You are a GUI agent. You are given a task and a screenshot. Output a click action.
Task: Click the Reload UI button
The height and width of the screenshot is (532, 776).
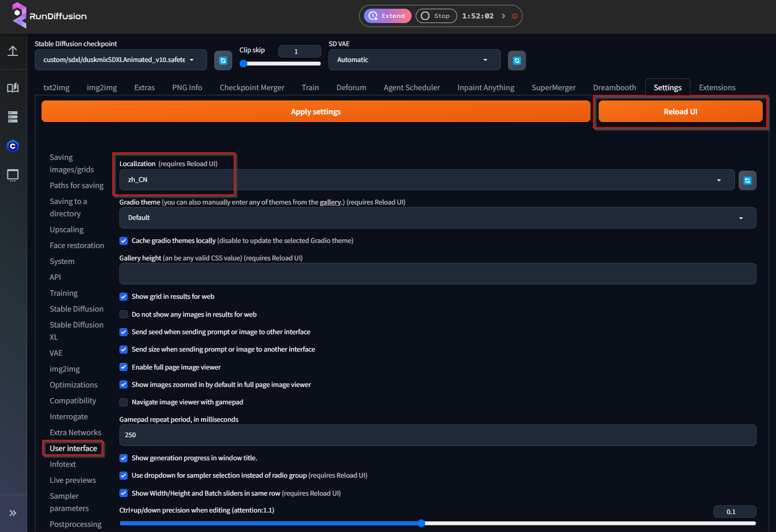(x=680, y=111)
